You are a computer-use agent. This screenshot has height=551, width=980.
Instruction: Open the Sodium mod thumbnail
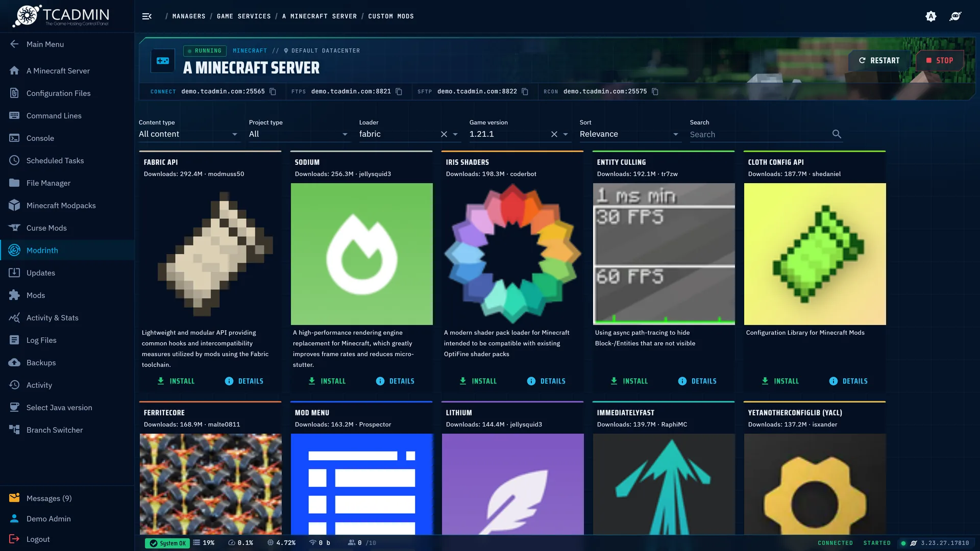click(362, 254)
